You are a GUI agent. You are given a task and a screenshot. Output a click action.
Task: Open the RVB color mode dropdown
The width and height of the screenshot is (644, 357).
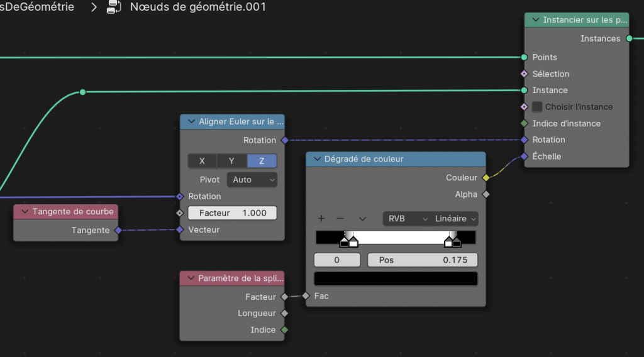tap(405, 219)
